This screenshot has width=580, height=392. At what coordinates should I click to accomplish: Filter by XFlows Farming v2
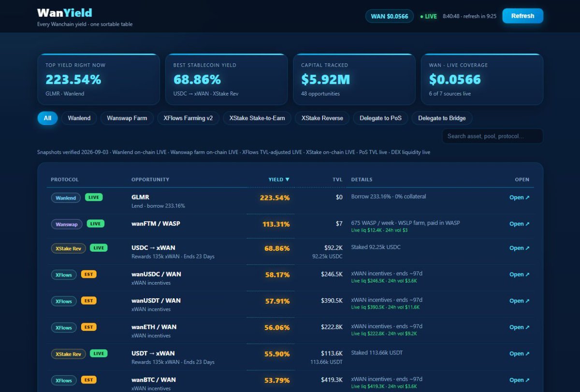pyautogui.click(x=188, y=118)
